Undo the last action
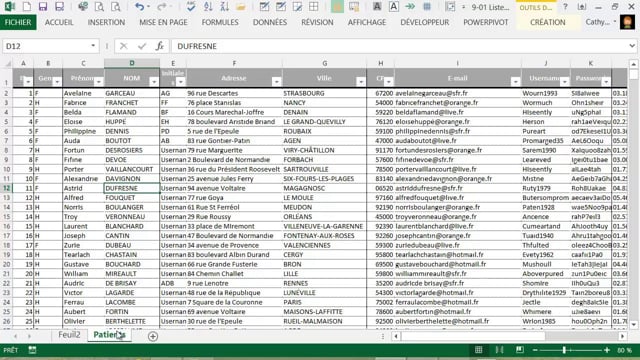Image resolution: width=640 pixels, height=360 pixels. click(139, 7)
